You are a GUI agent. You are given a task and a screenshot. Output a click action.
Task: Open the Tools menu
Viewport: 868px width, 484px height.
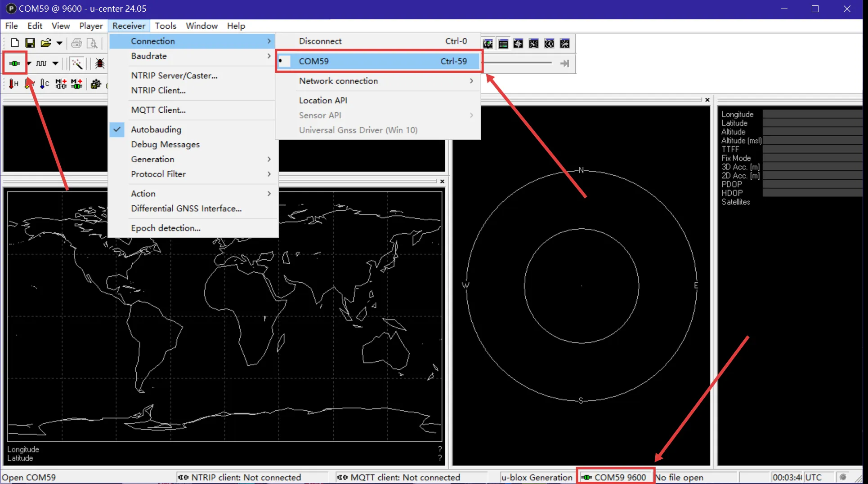tap(165, 26)
